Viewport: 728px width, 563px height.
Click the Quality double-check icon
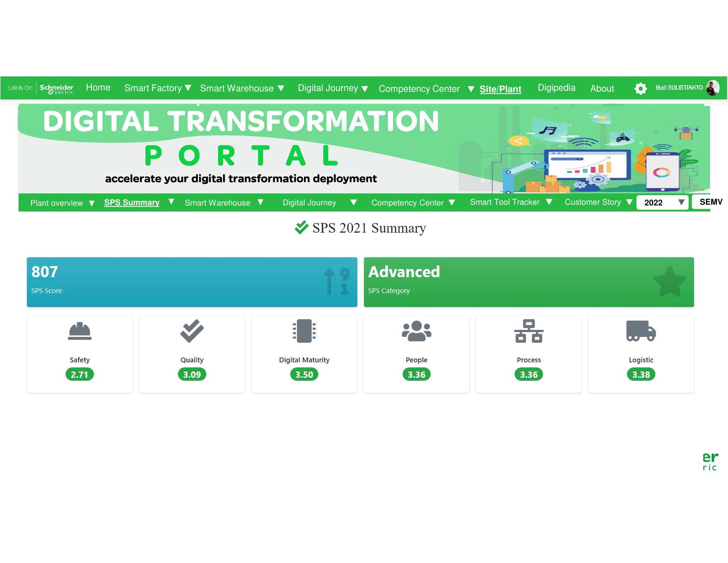pyautogui.click(x=192, y=331)
